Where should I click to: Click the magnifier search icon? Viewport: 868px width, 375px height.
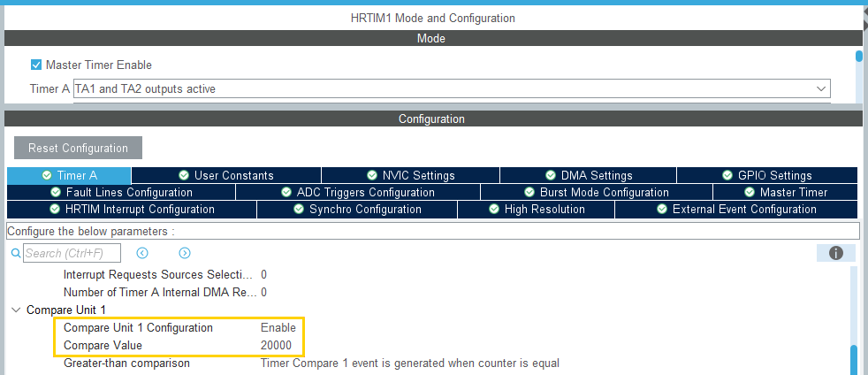pyautogui.click(x=16, y=253)
